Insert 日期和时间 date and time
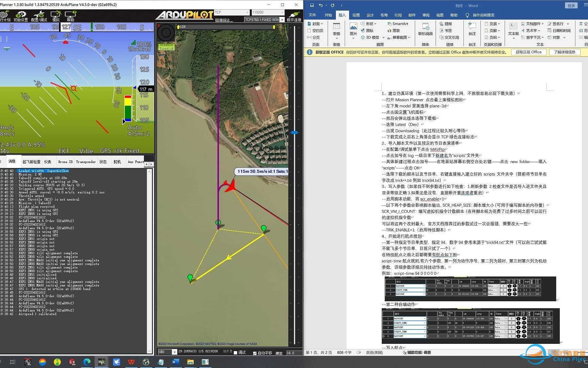 coord(559,31)
